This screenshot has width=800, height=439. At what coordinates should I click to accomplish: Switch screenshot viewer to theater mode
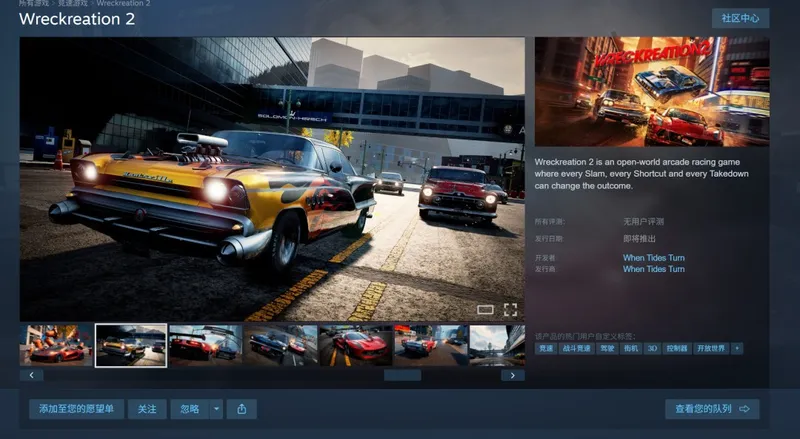pos(485,309)
